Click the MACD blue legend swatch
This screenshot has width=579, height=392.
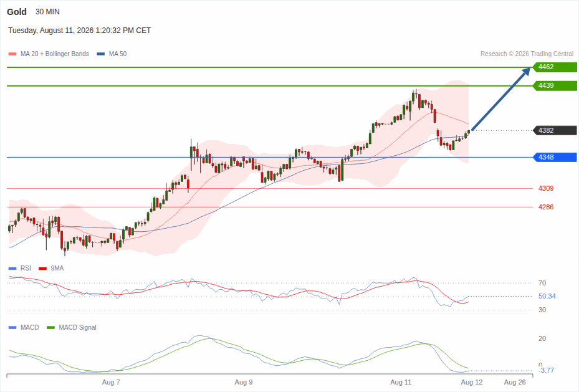tap(12, 327)
